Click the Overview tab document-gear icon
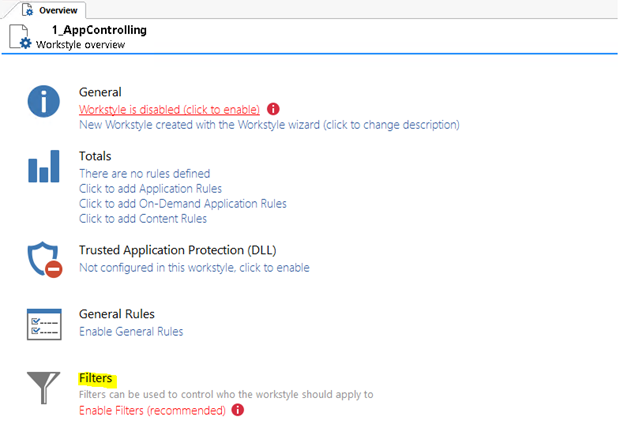 [28, 9]
